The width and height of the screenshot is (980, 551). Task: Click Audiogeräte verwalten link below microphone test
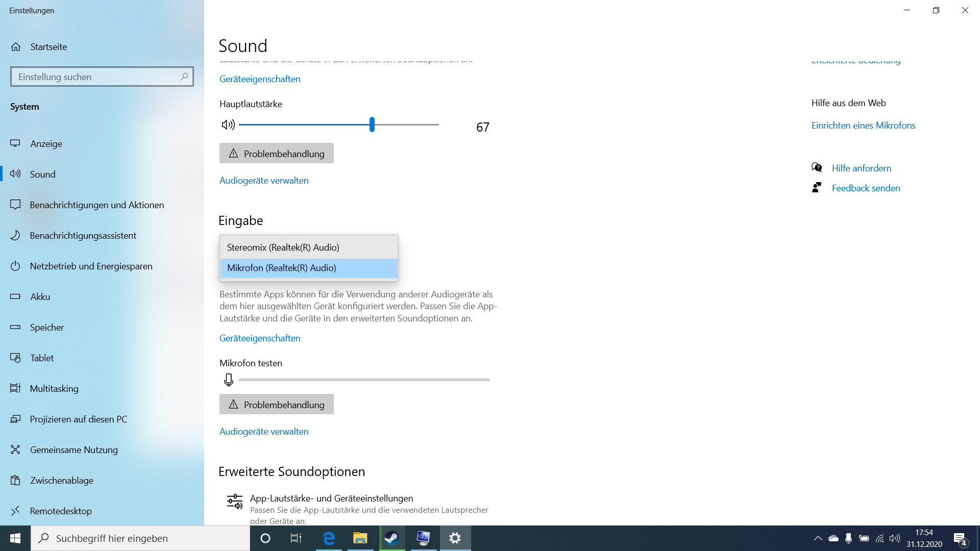264,432
